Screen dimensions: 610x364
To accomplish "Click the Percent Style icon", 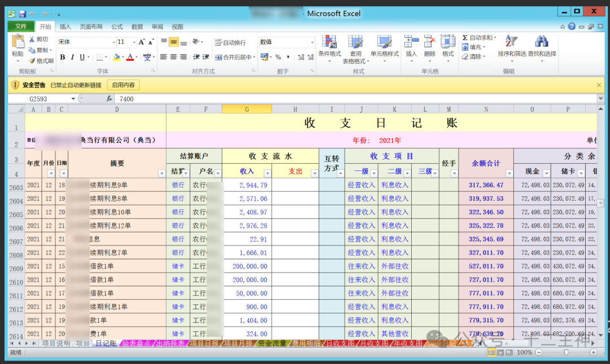I will (278, 56).
